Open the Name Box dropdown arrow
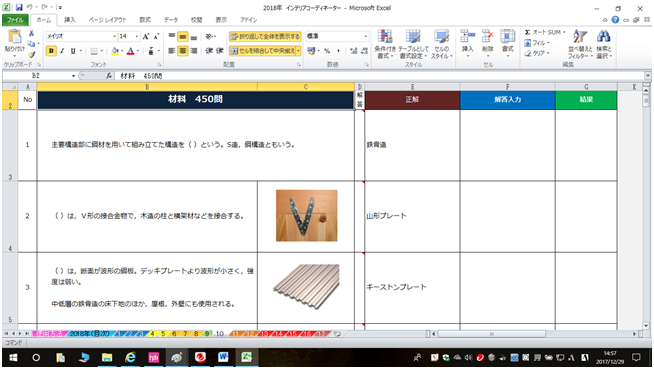Screen dimensions: 654x368 tap(73, 76)
